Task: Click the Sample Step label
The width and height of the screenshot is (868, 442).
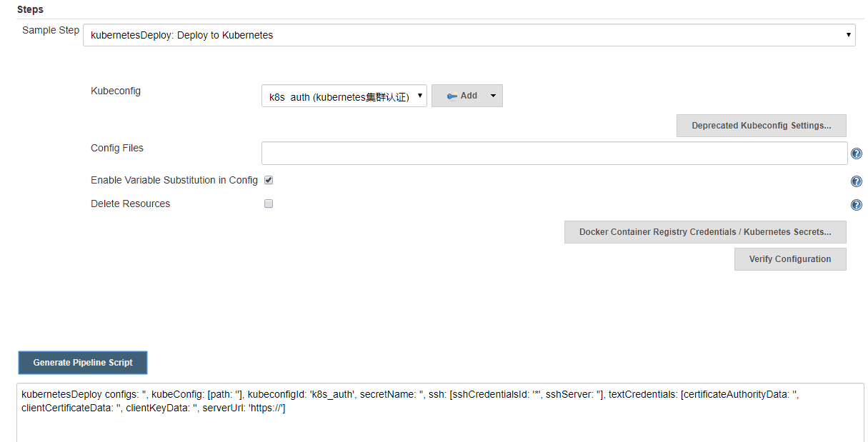Action: click(x=51, y=30)
